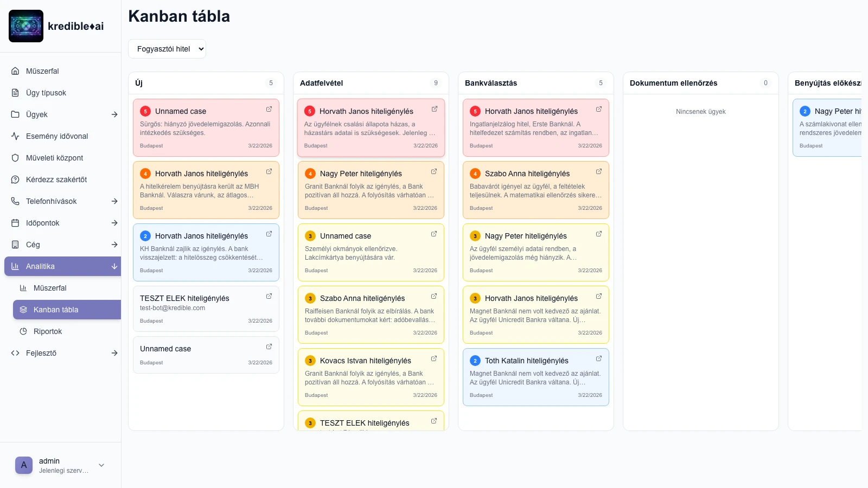Click the Telefonhívások phone icon
The image size is (868, 488).
(x=15, y=201)
